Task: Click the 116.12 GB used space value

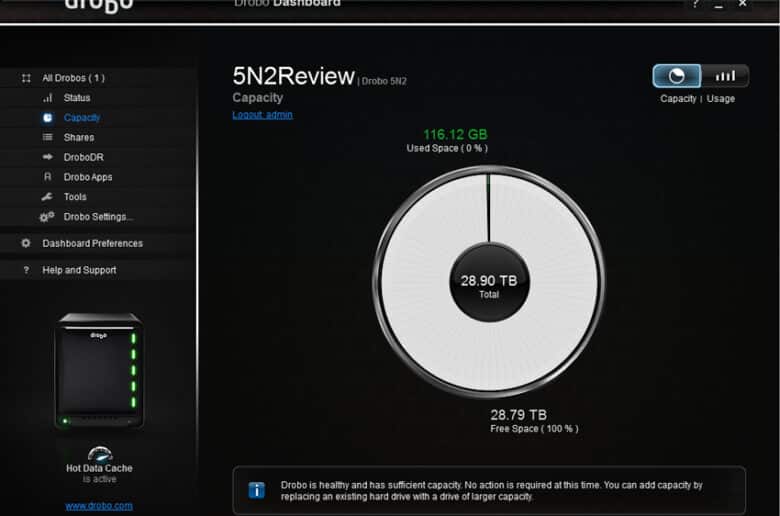Action: point(455,135)
